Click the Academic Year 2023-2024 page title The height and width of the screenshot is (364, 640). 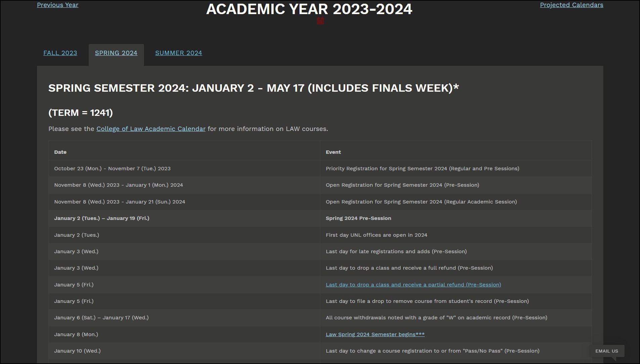(309, 9)
